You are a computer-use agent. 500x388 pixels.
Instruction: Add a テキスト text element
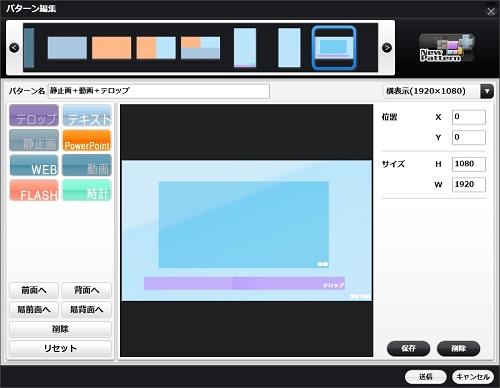(87, 115)
